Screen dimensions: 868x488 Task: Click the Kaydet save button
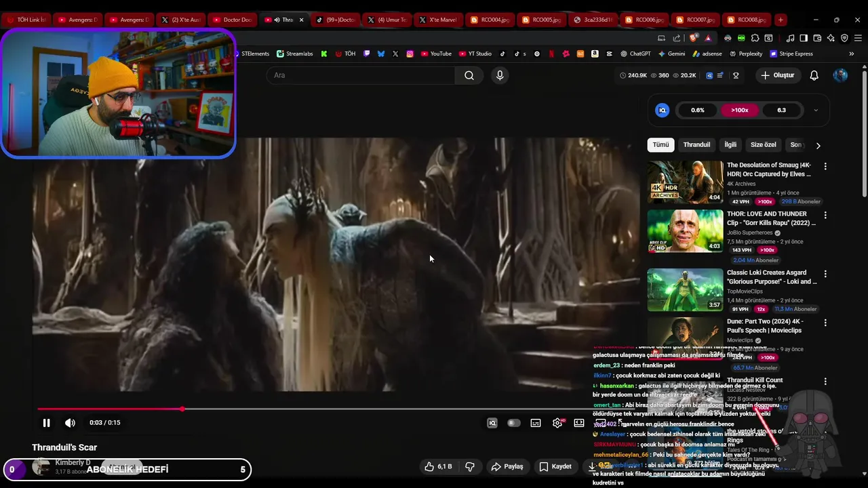555,466
